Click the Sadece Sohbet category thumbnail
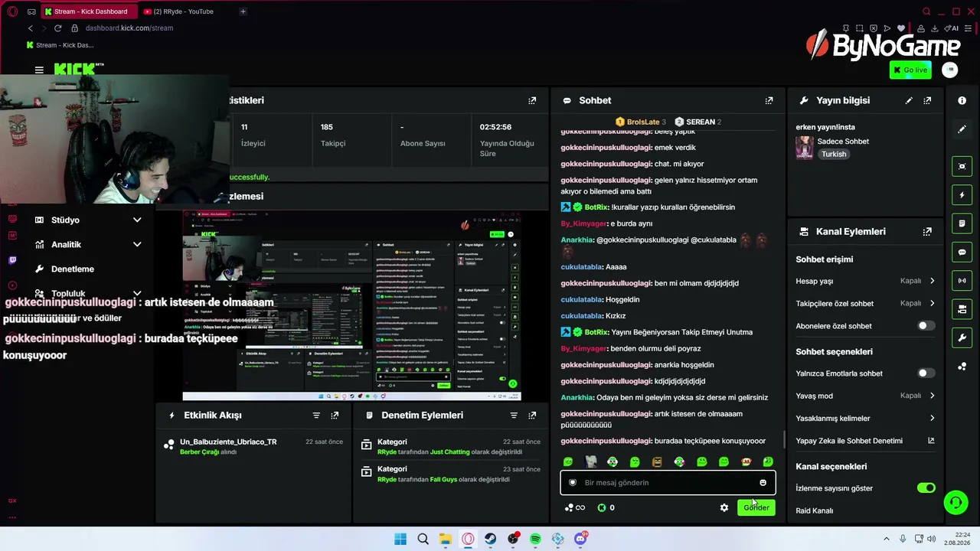The image size is (980, 551). (805, 147)
